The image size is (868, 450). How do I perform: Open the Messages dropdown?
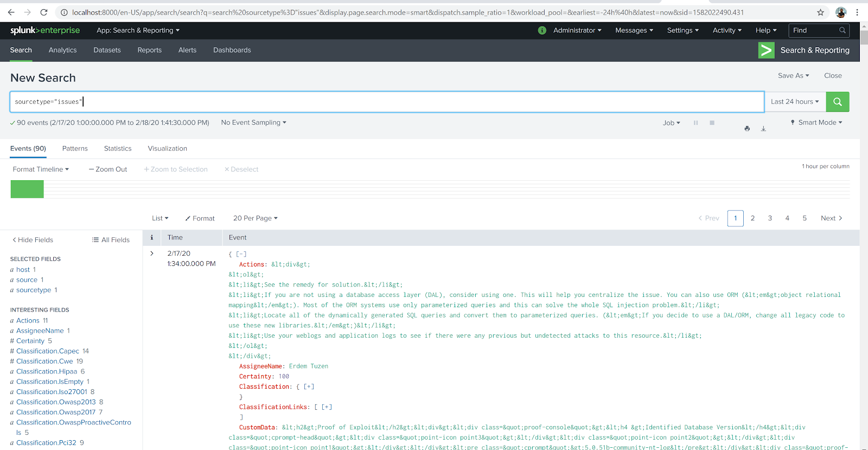click(634, 30)
